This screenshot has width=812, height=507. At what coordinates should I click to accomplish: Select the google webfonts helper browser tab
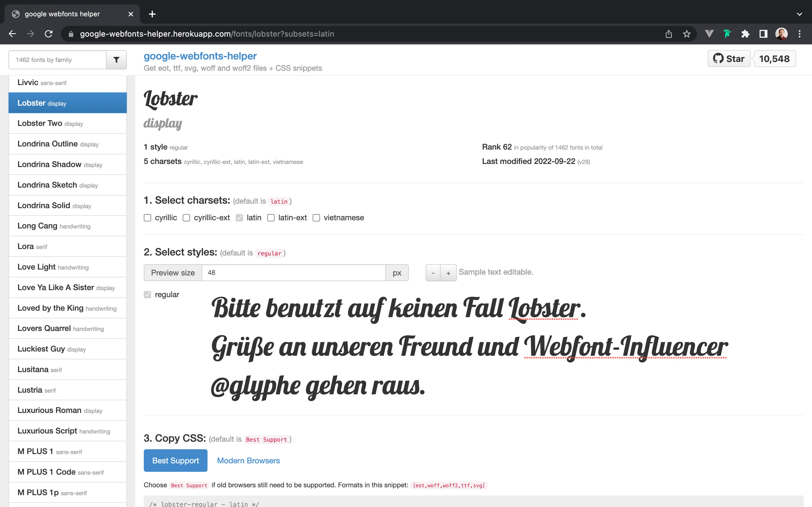(x=62, y=14)
